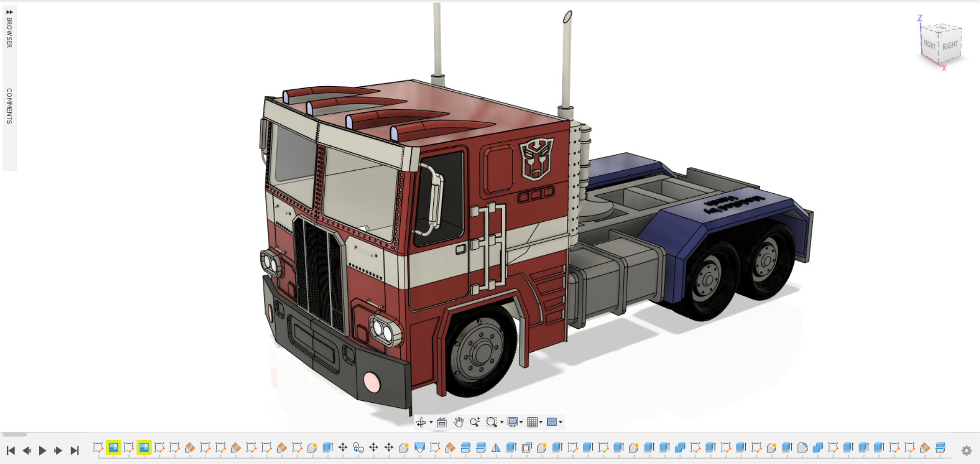This screenshot has width=980, height=464.
Task: Click the RIGHT face of the ViewCube
Action: click(x=950, y=45)
